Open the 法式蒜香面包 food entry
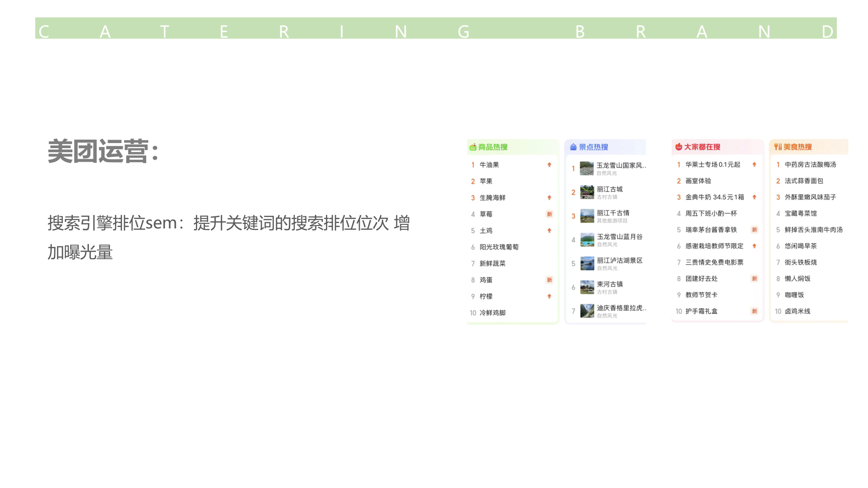The height and width of the screenshot is (488, 868). (x=804, y=181)
